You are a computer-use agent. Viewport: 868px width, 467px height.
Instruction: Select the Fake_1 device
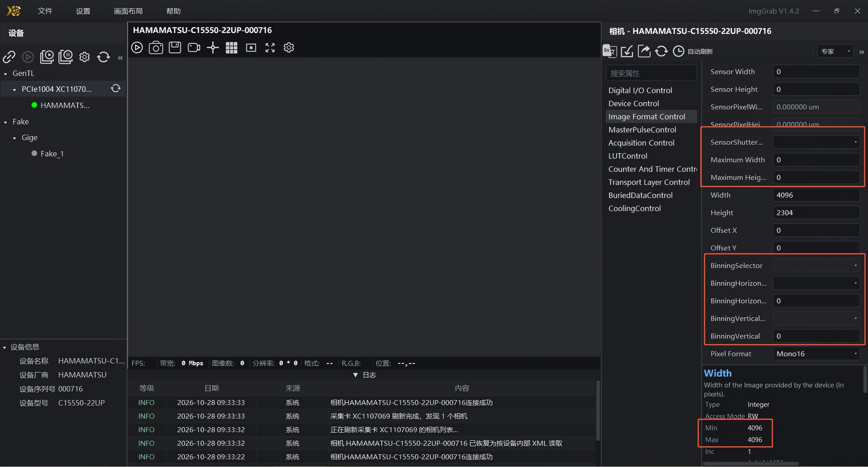pos(52,154)
